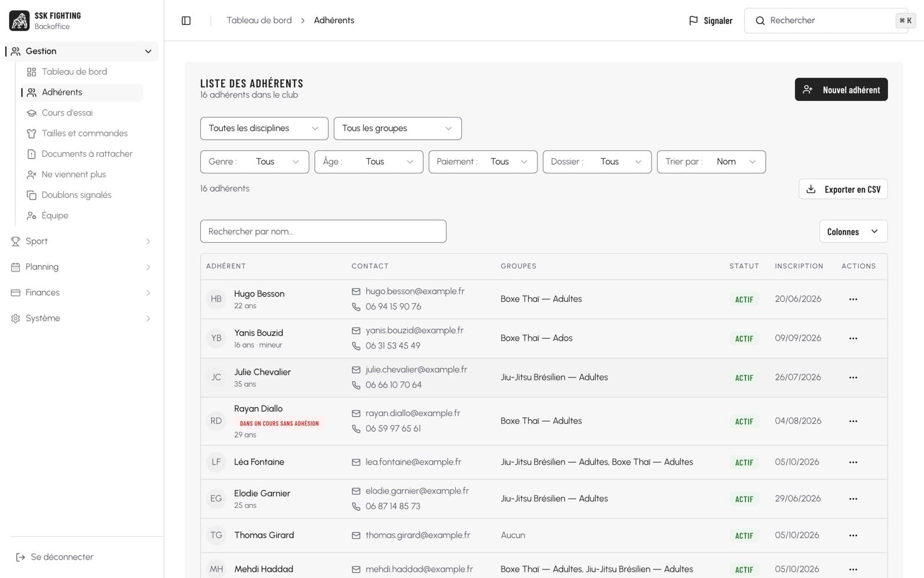The height and width of the screenshot is (578, 924).
Task: Open Doublons signalés page
Action: pos(82,195)
